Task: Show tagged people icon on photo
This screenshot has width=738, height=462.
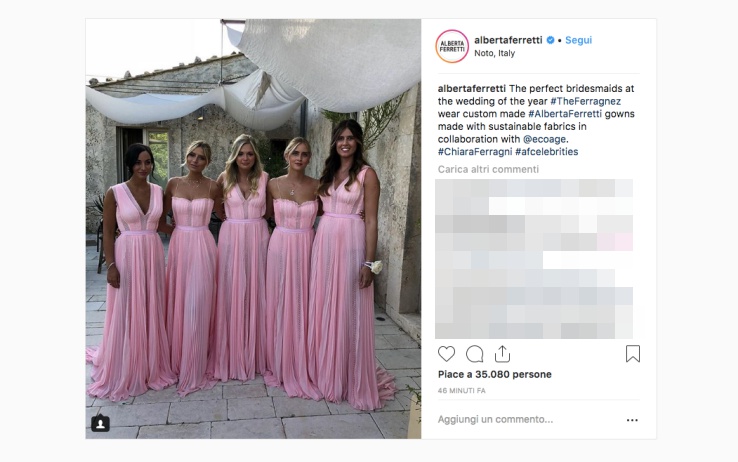Action: [x=100, y=423]
